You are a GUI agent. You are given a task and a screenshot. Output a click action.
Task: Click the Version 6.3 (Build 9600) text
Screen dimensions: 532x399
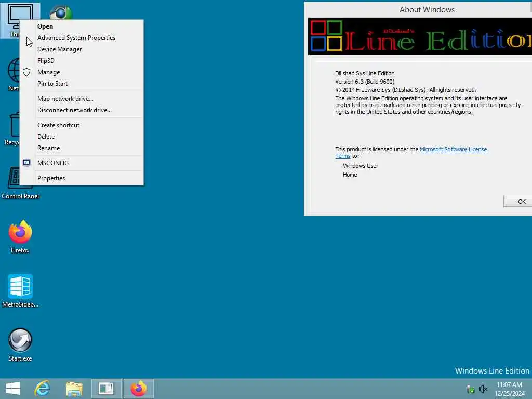pos(365,82)
